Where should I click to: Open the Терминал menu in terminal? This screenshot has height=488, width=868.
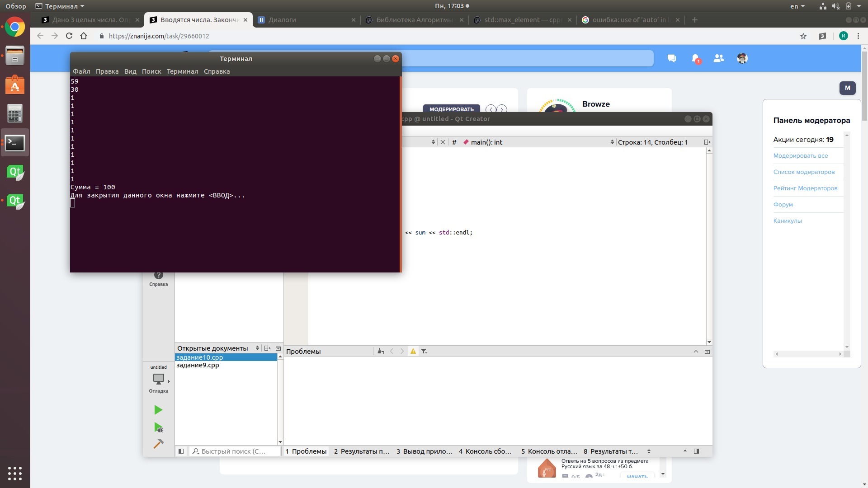click(x=182, y=71)
